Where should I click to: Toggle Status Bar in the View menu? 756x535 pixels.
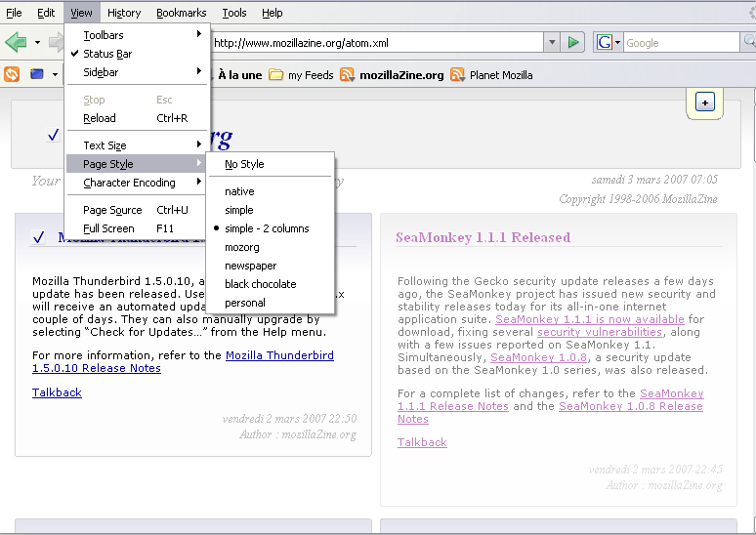pos(138,54)
